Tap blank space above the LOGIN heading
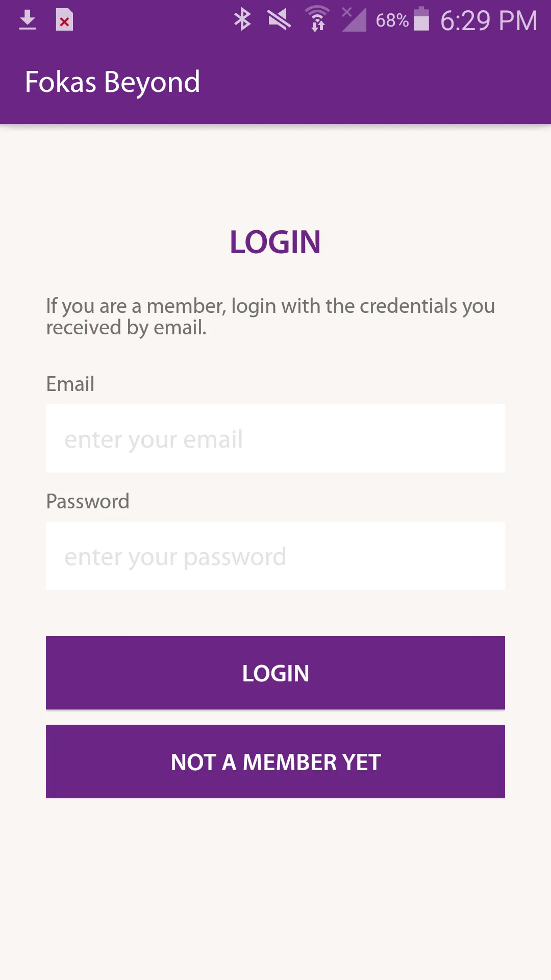 [x=275, y=174]
